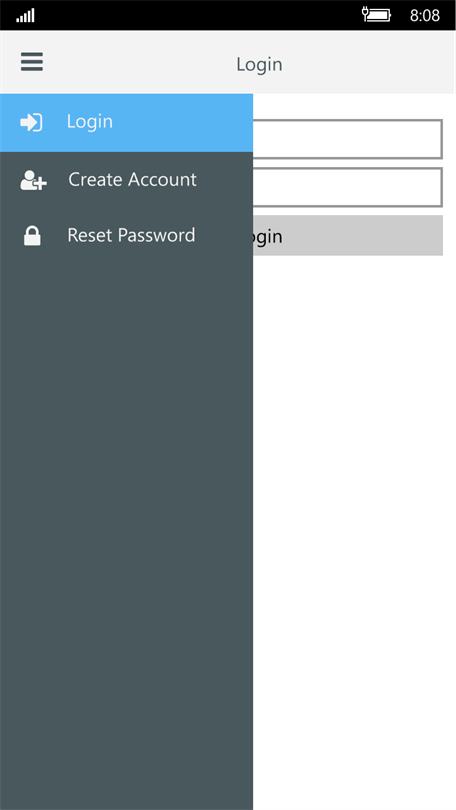The image size is (456, 810).
Task: Toggle the hamburger menu icon
Action: click(x=32, y=62)
